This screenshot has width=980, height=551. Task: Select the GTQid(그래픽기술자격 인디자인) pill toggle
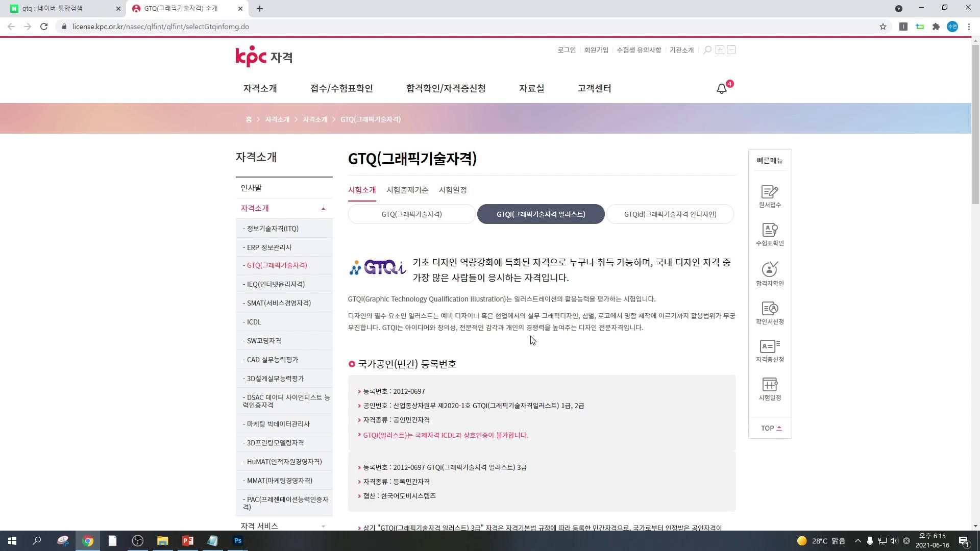coord(670,214)
